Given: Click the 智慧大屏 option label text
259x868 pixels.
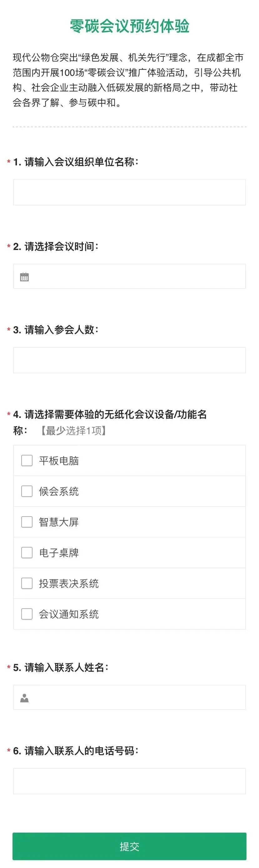Looking at the screenshot, I should [x=59, y=522].
